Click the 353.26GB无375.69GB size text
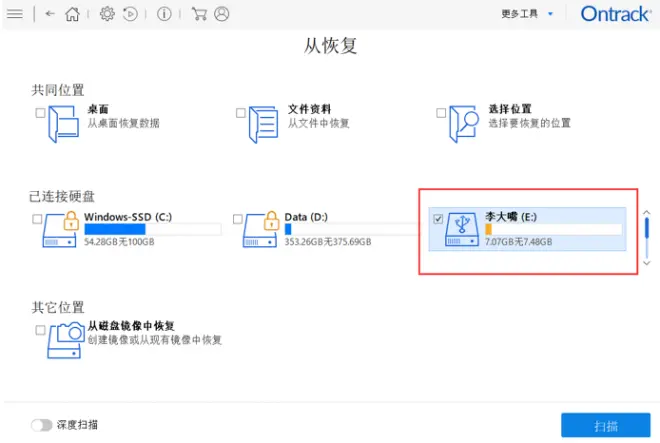Screen dimensions: 660x443 (x=328, y=242)
